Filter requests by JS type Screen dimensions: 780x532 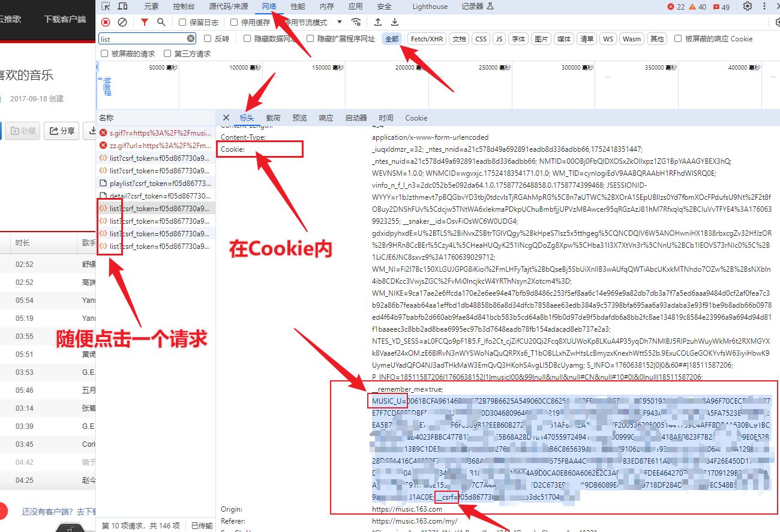[499, 39]
